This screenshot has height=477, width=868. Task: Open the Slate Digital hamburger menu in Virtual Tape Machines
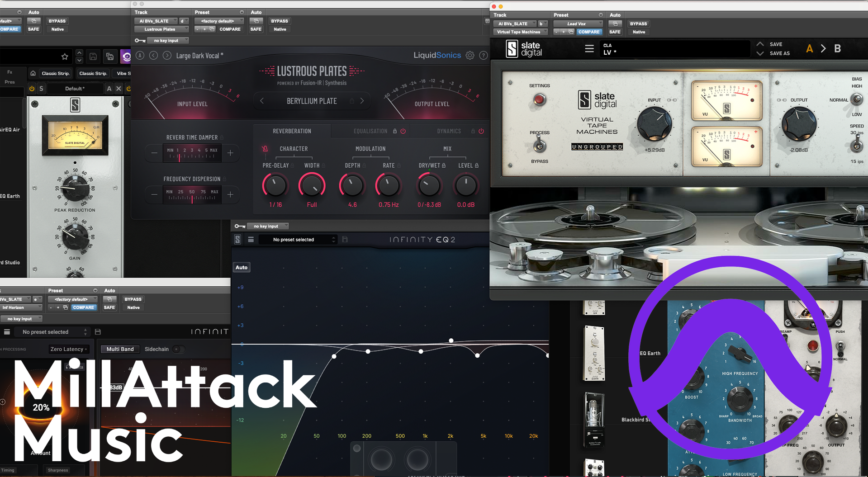pyautogui.click(x=589, y=48)
